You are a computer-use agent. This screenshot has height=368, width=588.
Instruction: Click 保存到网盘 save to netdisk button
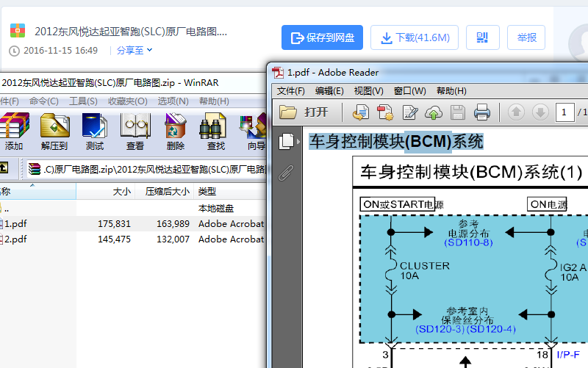[x=322, y=37]
